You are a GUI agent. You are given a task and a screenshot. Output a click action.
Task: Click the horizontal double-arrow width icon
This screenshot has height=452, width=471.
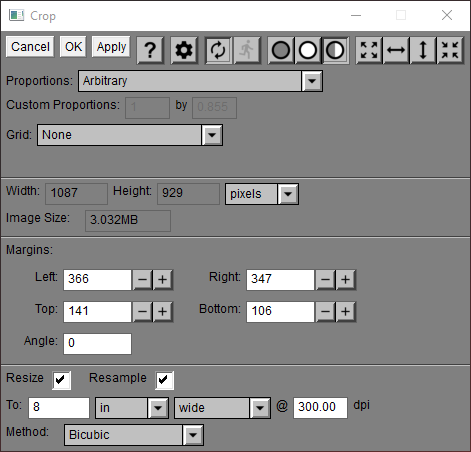tap(396, 50)
